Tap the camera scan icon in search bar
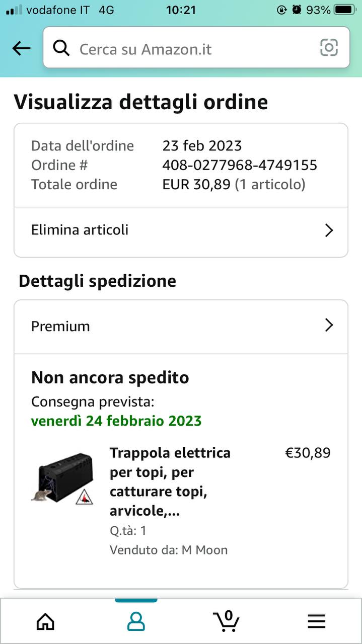The height and width of the screenshot is (644, 362). pos(329,48)
